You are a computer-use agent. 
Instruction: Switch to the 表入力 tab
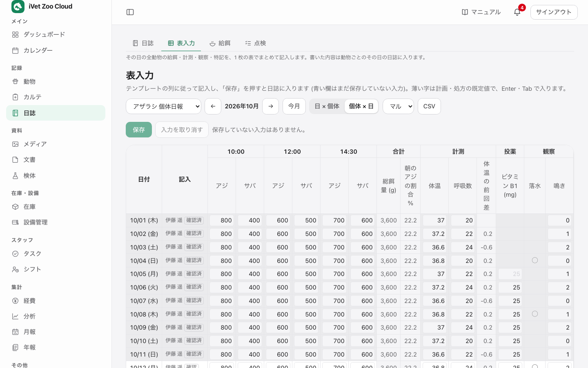tap(181, 43)
